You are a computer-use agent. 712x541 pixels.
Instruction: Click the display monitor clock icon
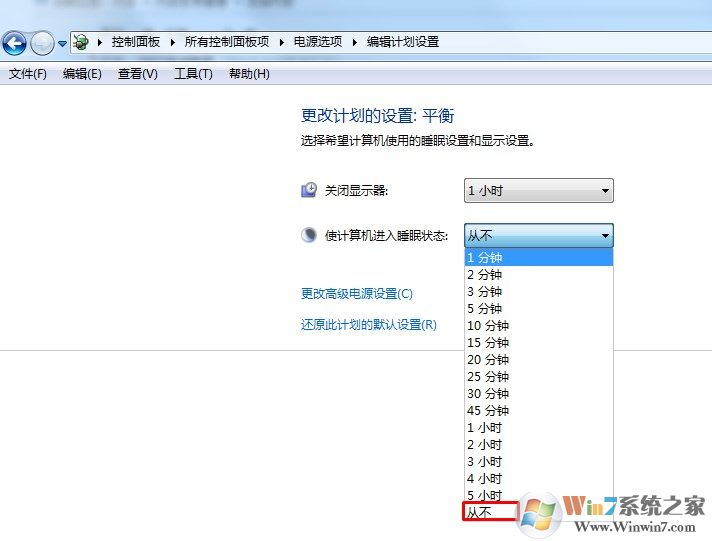309,190
